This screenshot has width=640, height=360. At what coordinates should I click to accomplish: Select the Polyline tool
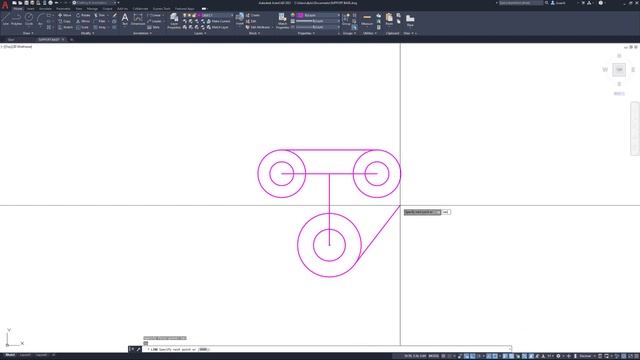click(16, 19)
